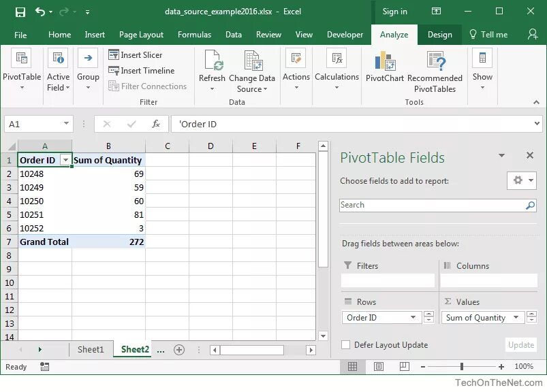Switch to the Developer tab
The width and height of the screenshot is (547, 392).
click(x=345, y=35)
